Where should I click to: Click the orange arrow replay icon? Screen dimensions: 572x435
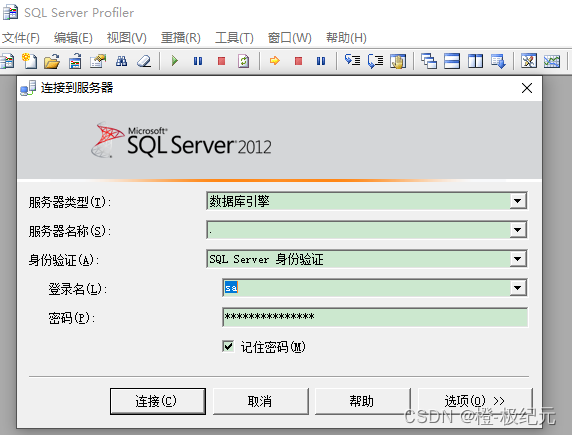click(275, 61)
